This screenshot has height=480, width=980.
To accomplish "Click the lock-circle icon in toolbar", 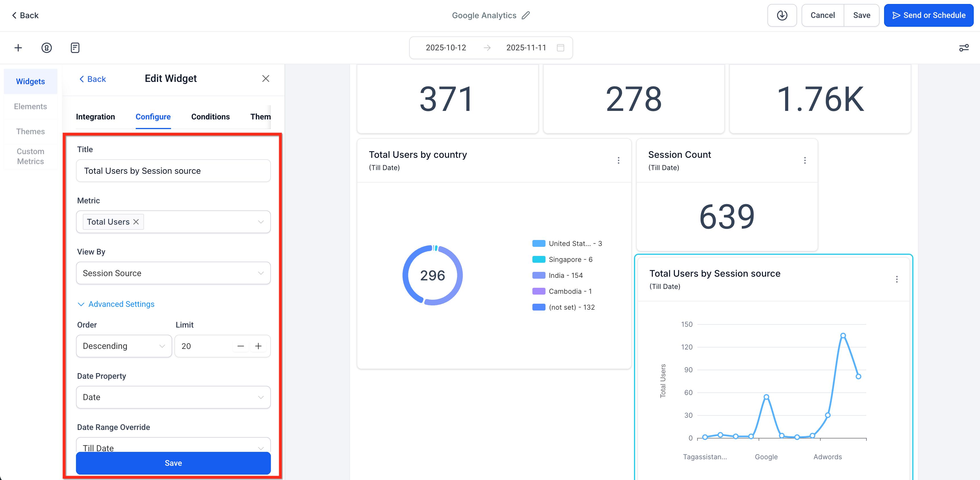I will coord(46,47).
